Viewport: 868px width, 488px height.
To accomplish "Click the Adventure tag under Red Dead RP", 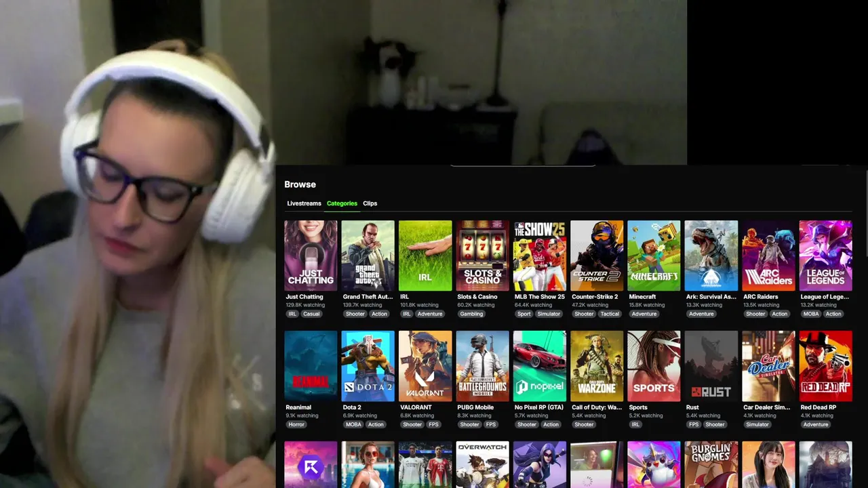I will pos(816,424).
